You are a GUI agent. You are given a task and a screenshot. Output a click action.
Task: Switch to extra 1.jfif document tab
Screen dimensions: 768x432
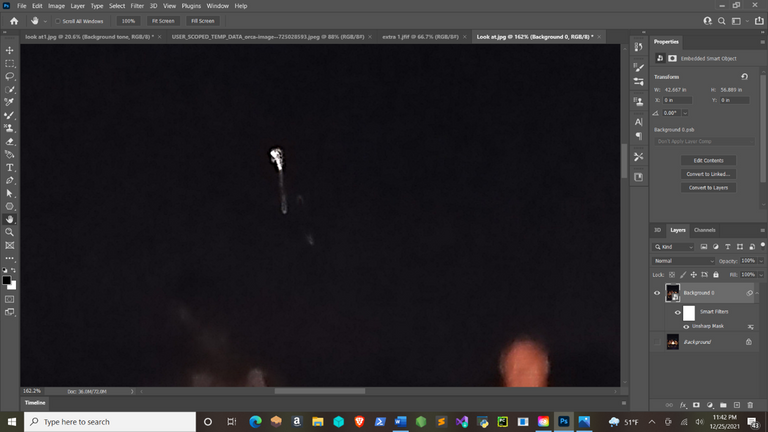(420, 37)
